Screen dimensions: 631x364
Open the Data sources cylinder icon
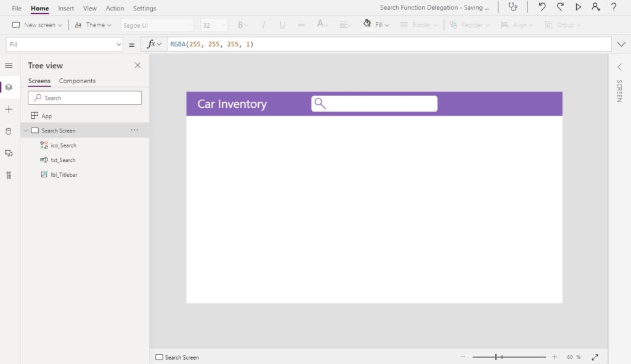click(9, 132)
